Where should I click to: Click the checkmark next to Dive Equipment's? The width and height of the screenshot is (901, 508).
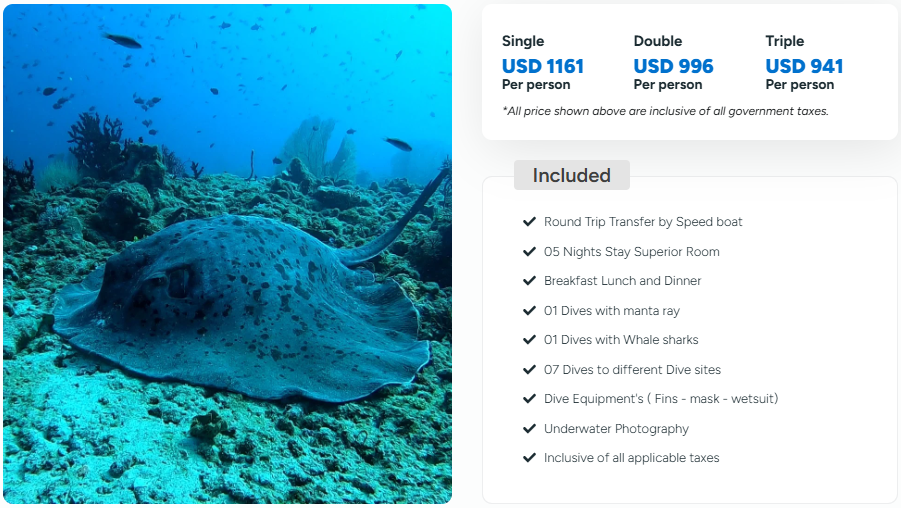[x=529, y=399]
